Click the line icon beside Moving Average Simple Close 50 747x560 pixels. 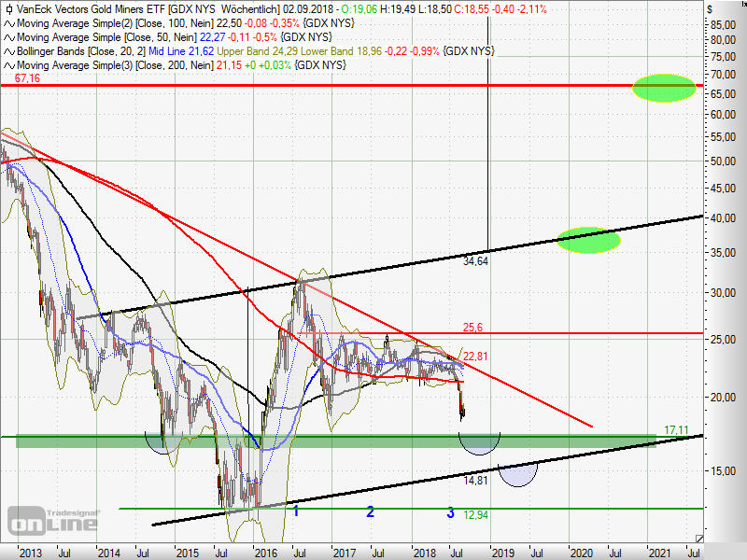(9, 37)
